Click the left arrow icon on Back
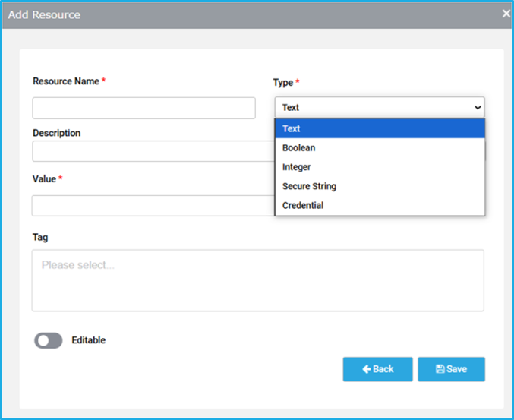Image resolution: width=514 pixels, height=420 pixels. (x=367, y=369)
